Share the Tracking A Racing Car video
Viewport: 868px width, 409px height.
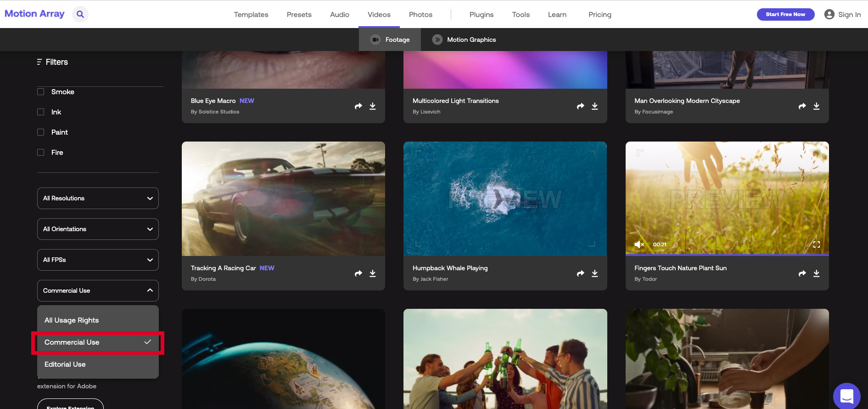pos(358,273)
